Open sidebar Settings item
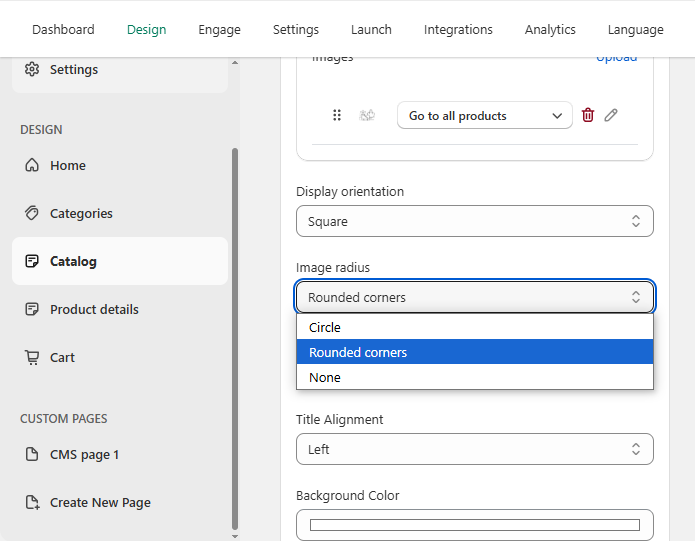695x541 pixels. pos(120,70)
